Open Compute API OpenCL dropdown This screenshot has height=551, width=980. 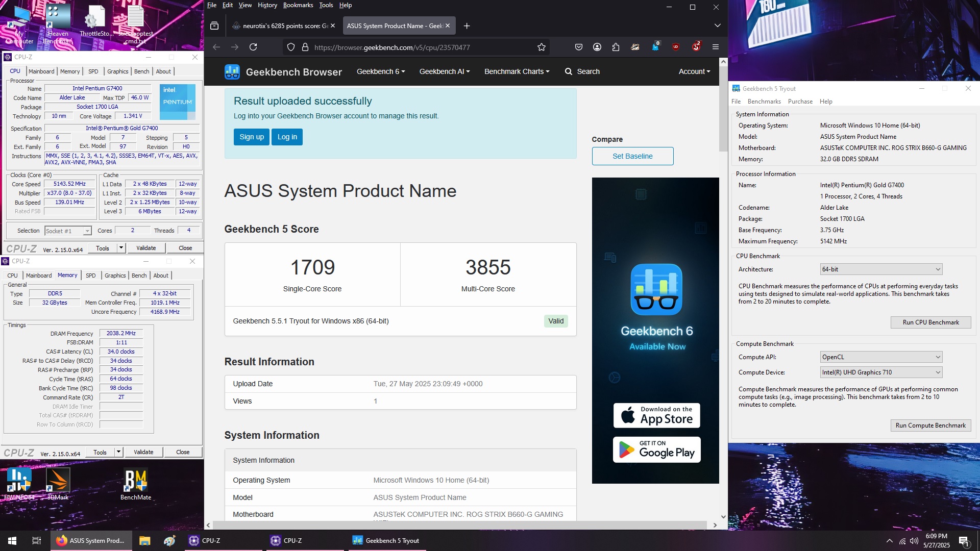point(881,357)
